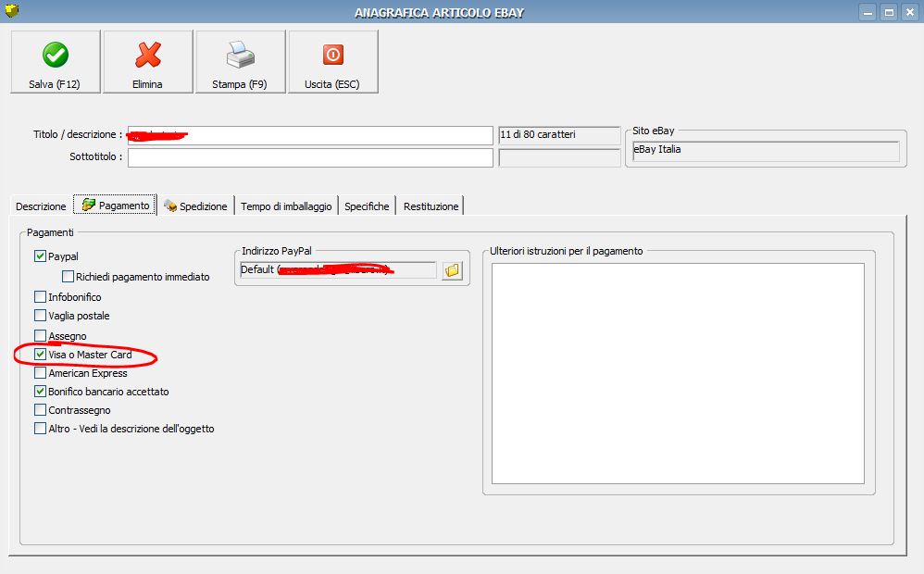Click the Elimina label
The height and width of the screenshot is (574, 924).
coord(147,84)
